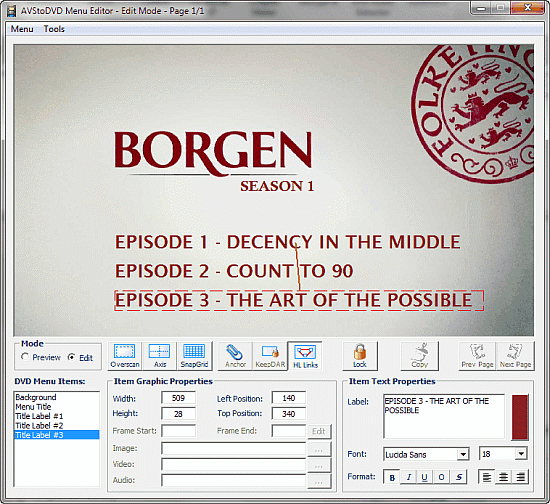Screen dimensions: 550x504
Task: Close the Menu Editor window
Action: (x=528, y=8)
